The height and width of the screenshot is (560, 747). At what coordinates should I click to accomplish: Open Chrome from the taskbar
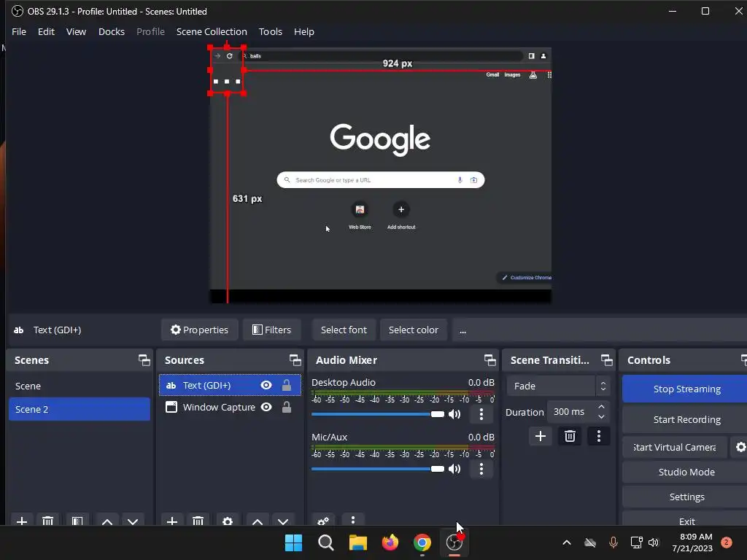click(422, 542)
